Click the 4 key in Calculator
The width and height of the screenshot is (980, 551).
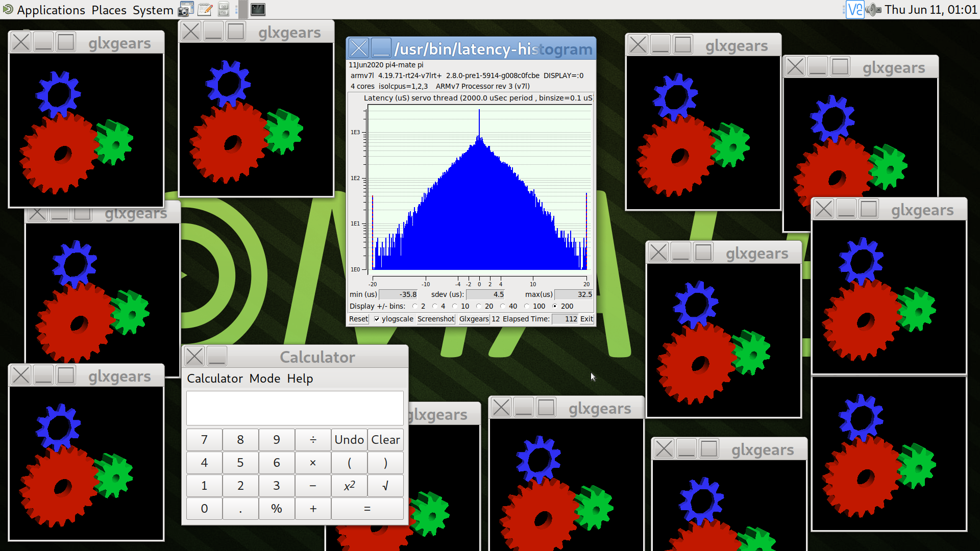click(204, 463)
